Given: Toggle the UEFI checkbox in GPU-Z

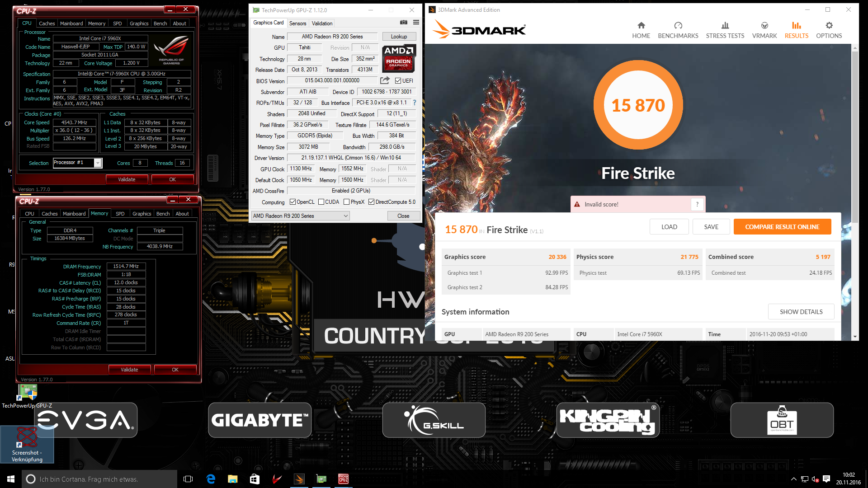Looking at the screenshot, I should (x=398, y=81).
